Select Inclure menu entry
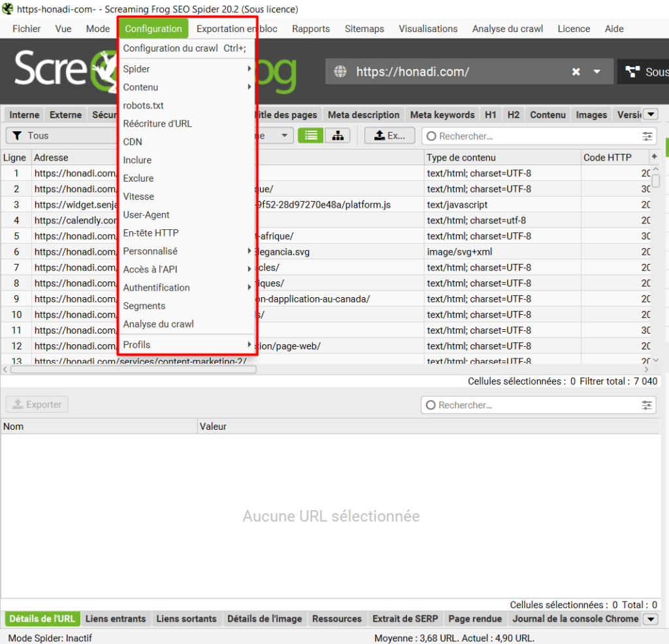 [187, 160]
